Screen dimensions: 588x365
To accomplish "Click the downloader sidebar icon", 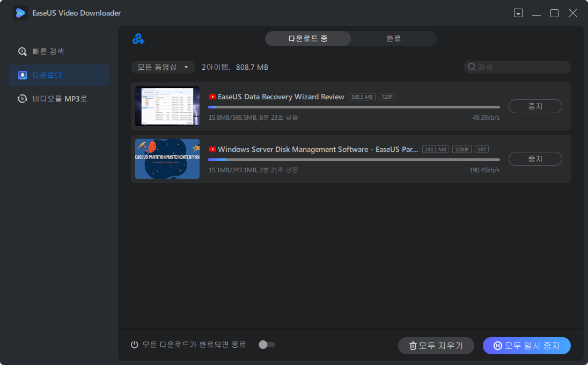I will point(23,75).
